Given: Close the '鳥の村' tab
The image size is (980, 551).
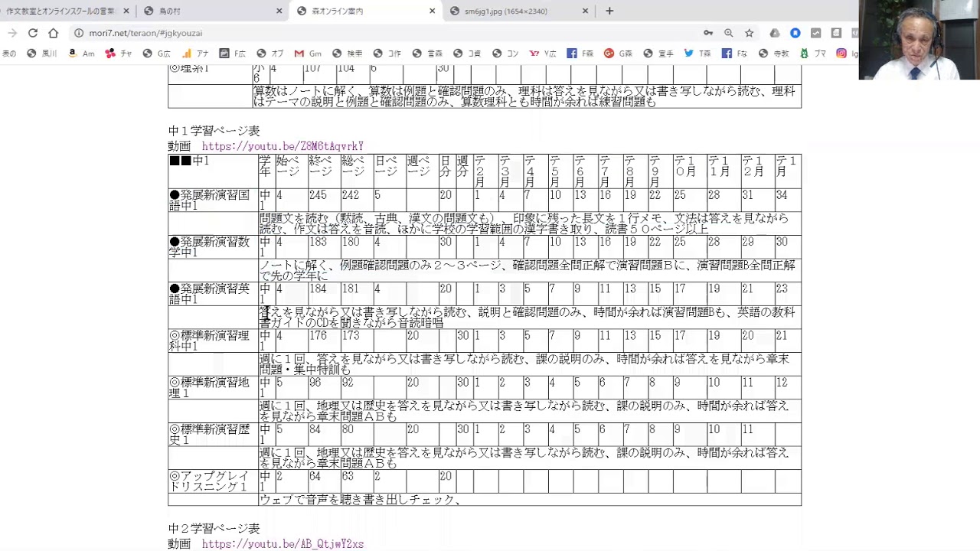Looking at the screenshot, I should point(279,11).
